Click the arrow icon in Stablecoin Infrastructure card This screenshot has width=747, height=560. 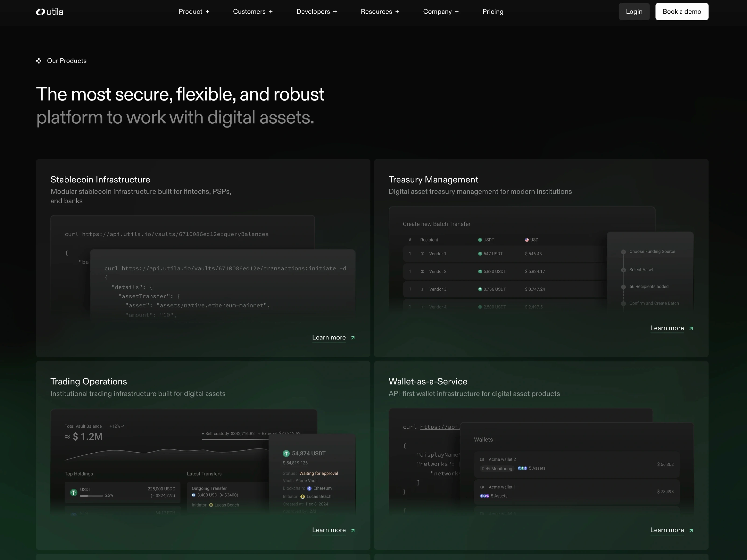(353, 338)
